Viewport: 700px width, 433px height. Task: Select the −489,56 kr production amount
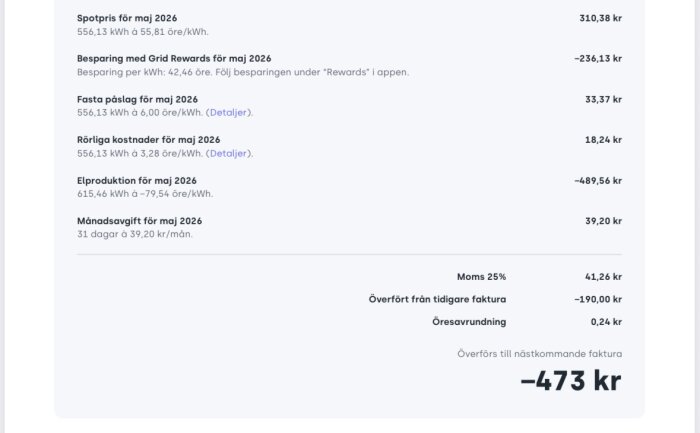[598, 180]
